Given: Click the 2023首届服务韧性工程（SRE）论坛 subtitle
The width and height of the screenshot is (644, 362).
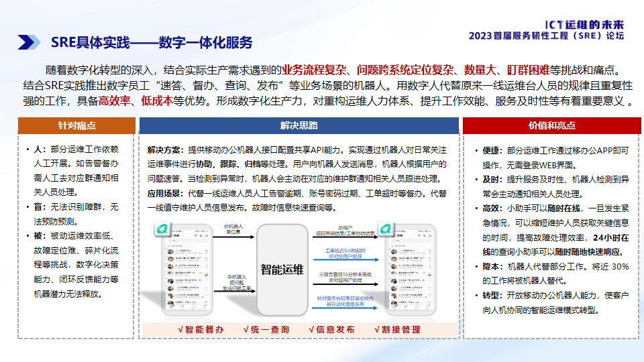Looking at the screenshot, I should pos(546,36).
